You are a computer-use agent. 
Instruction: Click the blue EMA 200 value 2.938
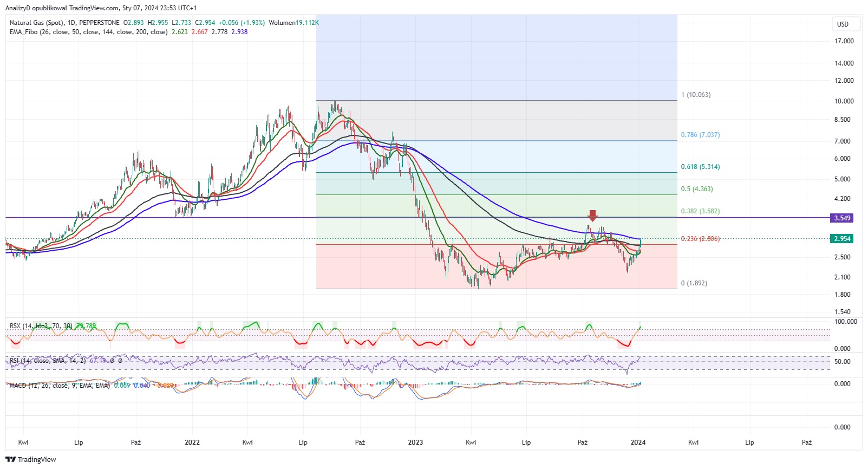(x=239, y=32)
